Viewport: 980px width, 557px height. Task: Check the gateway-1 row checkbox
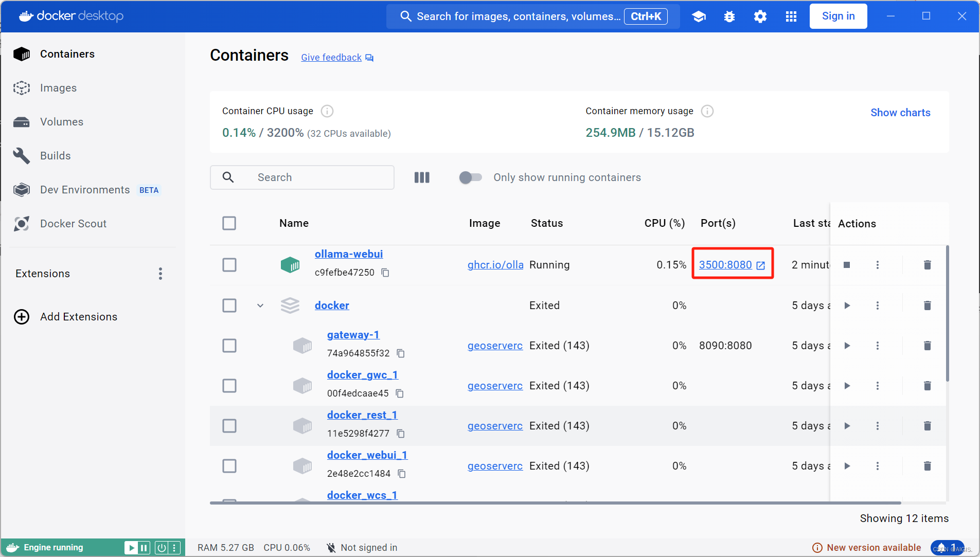click(229, 346)
